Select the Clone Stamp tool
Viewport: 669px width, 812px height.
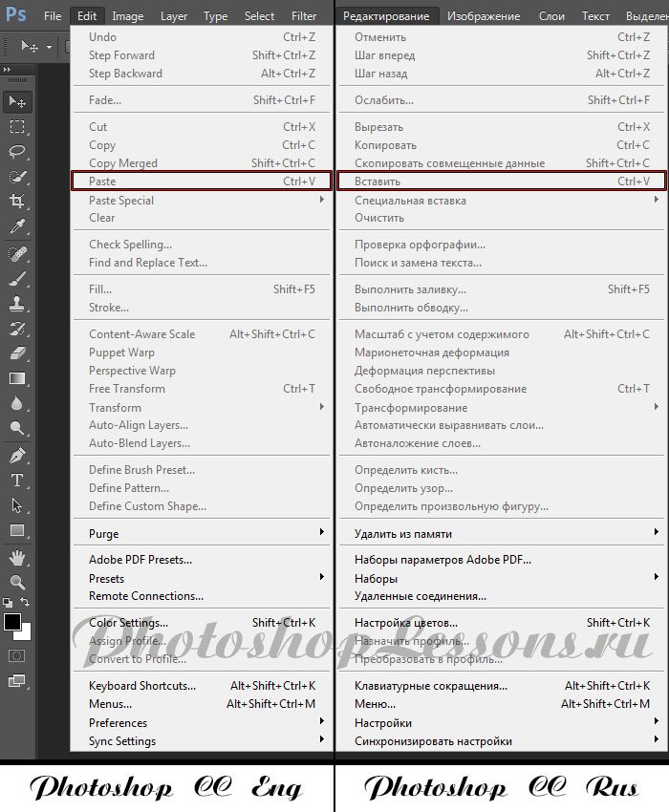[x=17, y=304]
